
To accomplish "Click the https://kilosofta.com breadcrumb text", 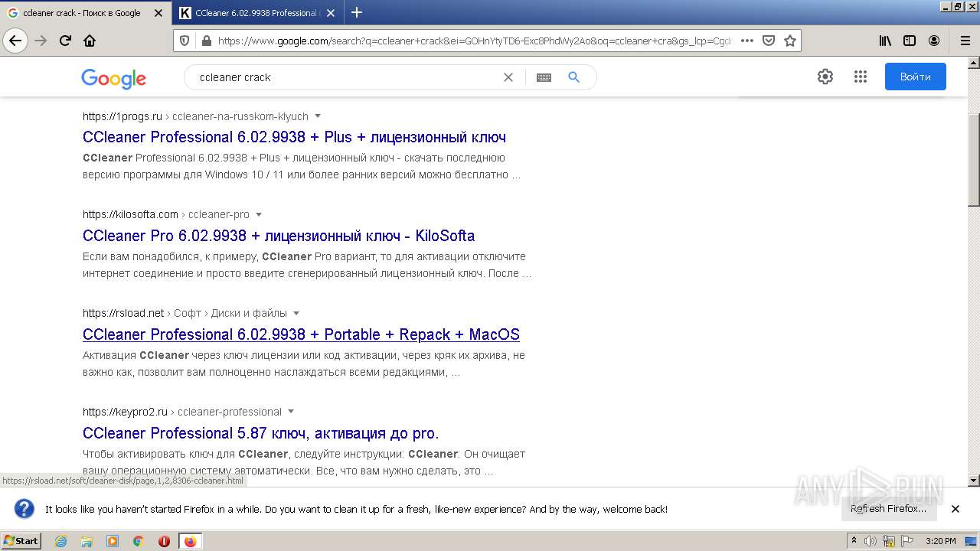I will 130,214.
